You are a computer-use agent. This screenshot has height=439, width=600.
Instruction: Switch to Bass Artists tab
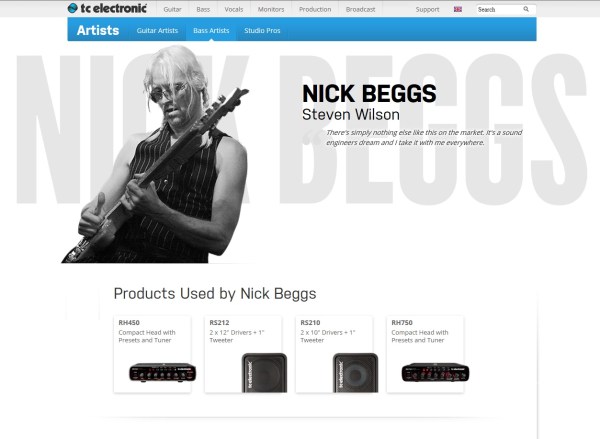pos(211,30)
